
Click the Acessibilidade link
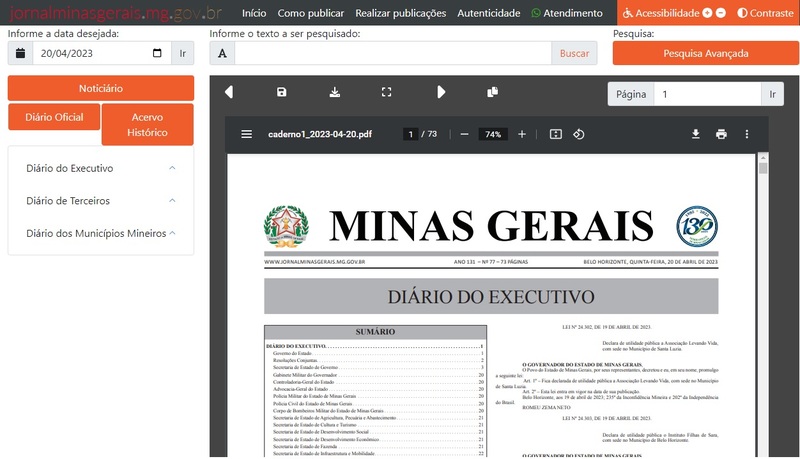click(661, 13)
